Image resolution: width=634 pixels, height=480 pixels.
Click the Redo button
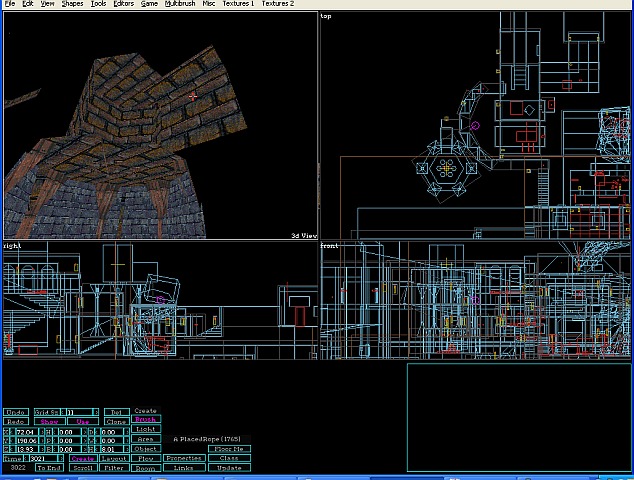(x=15, y=421)
